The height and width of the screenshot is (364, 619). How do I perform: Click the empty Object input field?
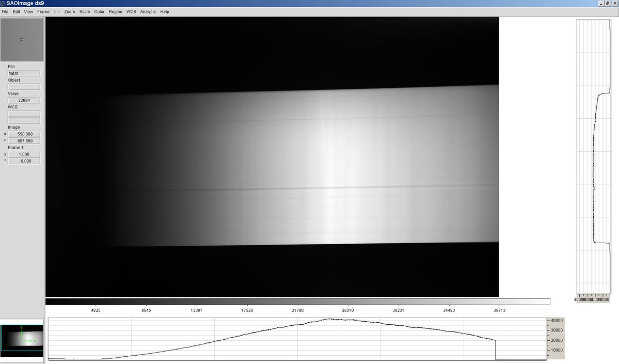(23, 86)
